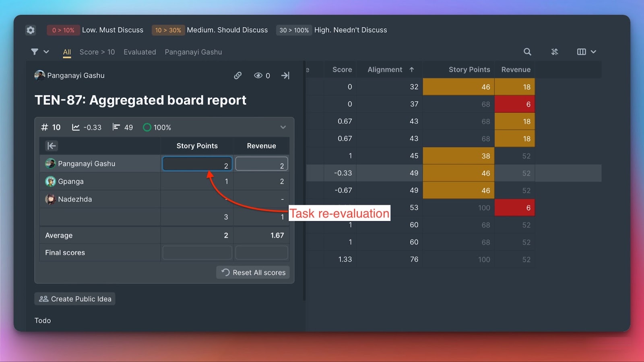Open search with the magnifier icon

[x=527, y=52]
